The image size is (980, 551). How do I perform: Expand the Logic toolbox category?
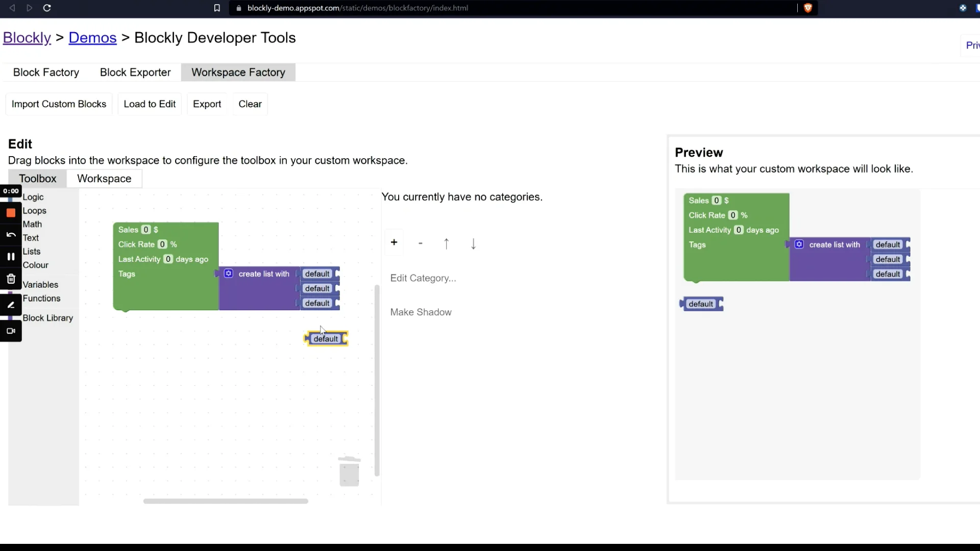point(33,197)
